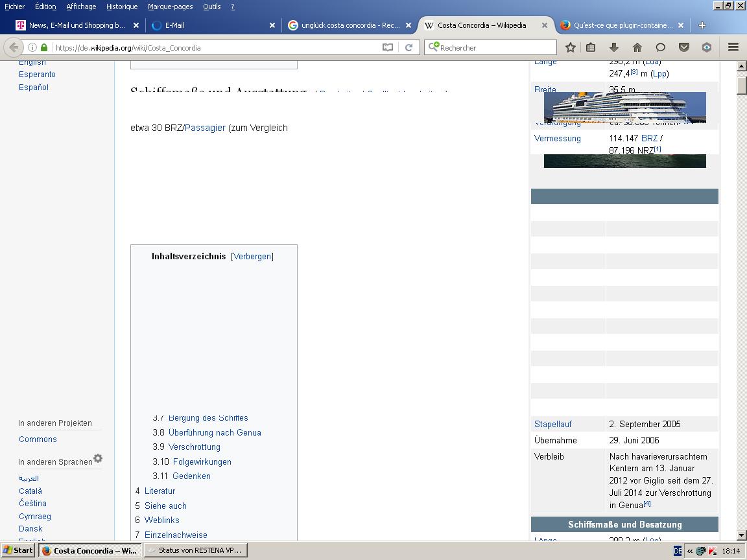Open the Lpp link in infobox
Viewport: 747px width, 560px height.
click(x=660, y=73)
